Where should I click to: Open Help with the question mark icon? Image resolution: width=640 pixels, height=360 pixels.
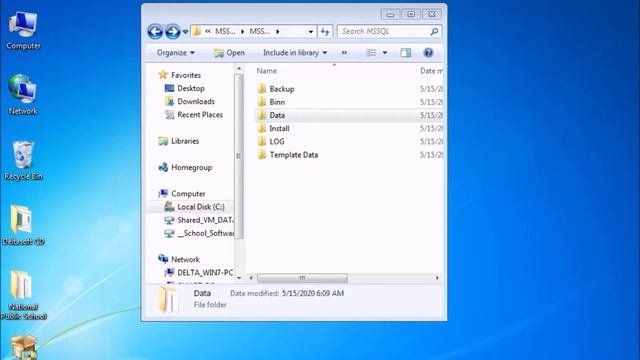coord(428,53)
